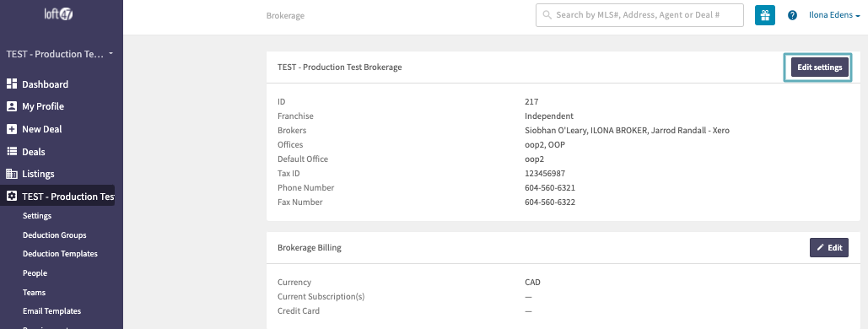Screen dimensions: 868x329
Task: Focus the MLS#, Address, Agent search field
Action: pos(639,15)
